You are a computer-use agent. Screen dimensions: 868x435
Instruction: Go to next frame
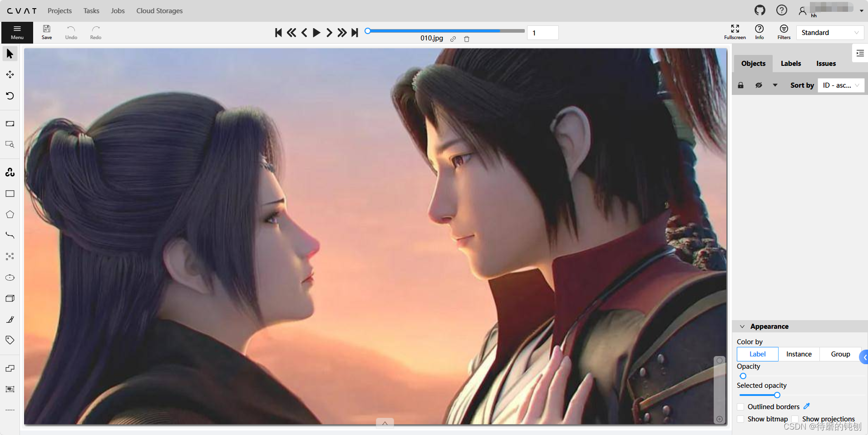pos(329,33)
